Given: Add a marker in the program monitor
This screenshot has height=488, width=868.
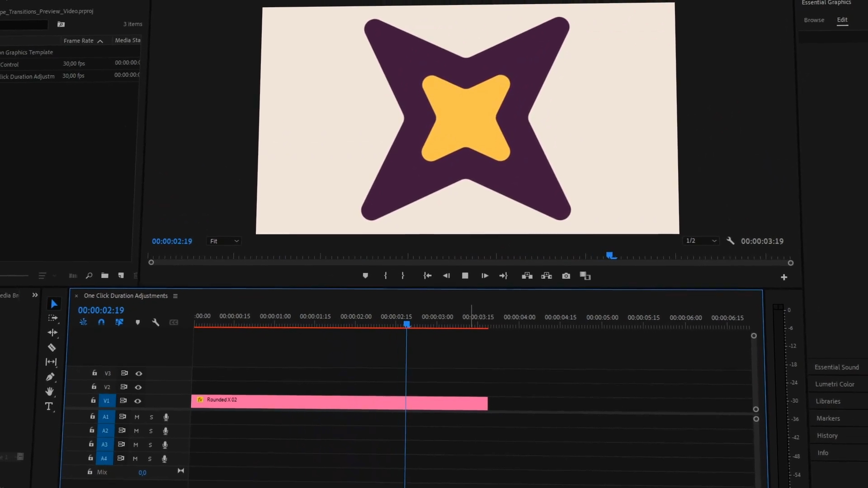Looking at the screenshot, I should point(365,276).
